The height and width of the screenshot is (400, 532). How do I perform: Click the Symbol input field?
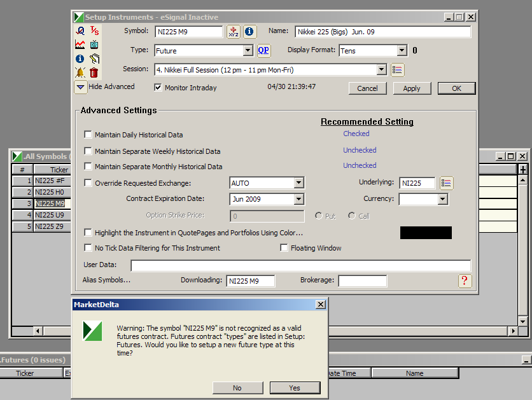coord(189,32)
